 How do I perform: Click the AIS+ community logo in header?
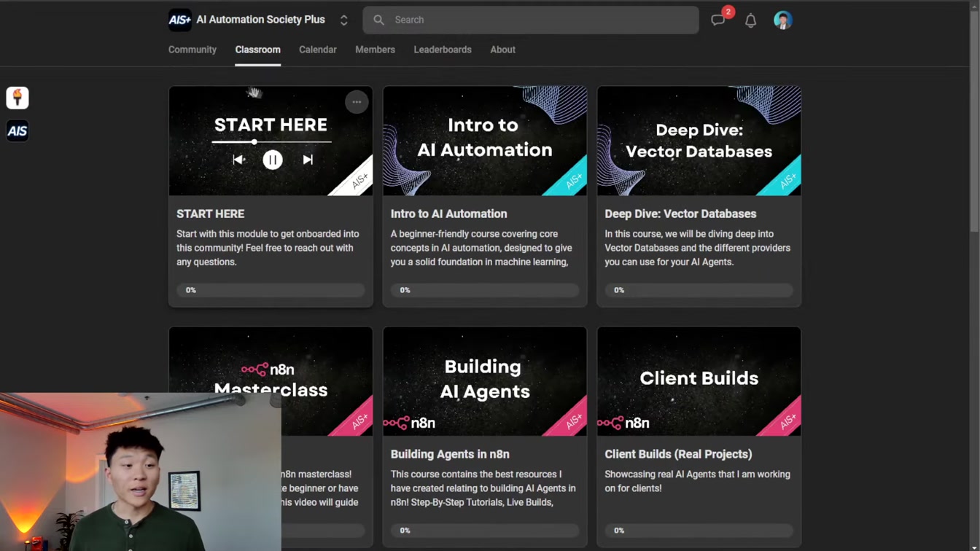coord(179,20)
